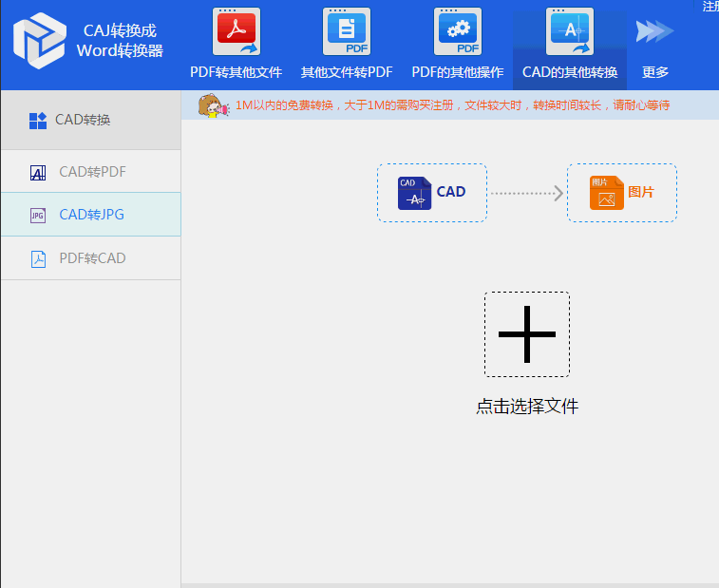
Task: Click the blue CAD source file icon
Action: (414, 193)
